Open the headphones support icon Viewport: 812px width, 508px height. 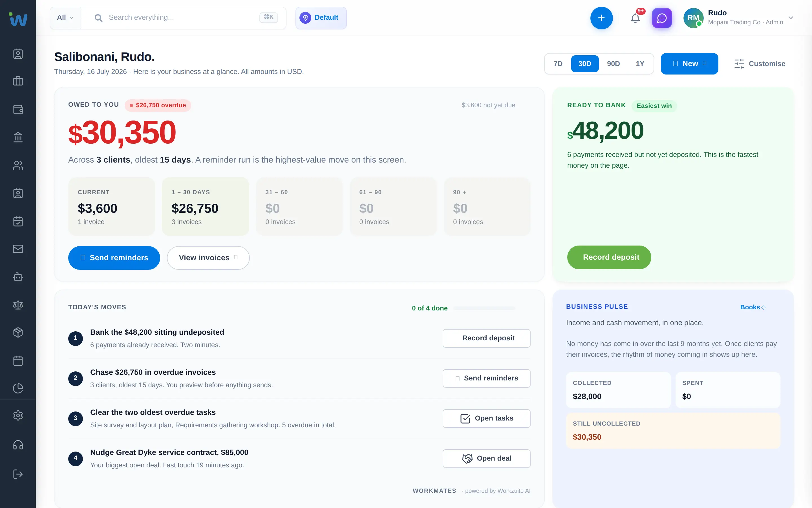18,445
